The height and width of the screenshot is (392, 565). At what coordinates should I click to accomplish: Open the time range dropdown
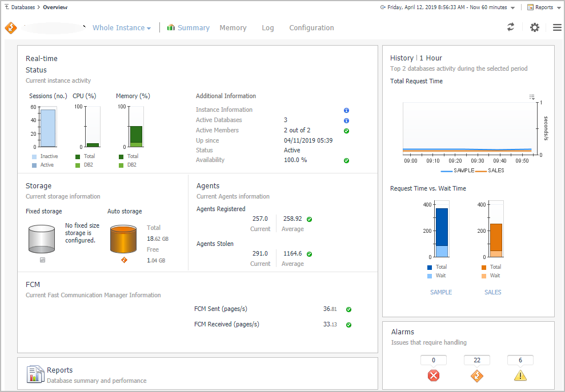point(447,7)
